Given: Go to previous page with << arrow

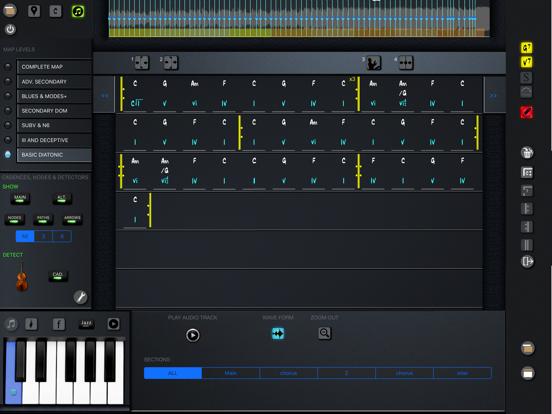Looking at the screenshot, I should click(x=105, y=95).
